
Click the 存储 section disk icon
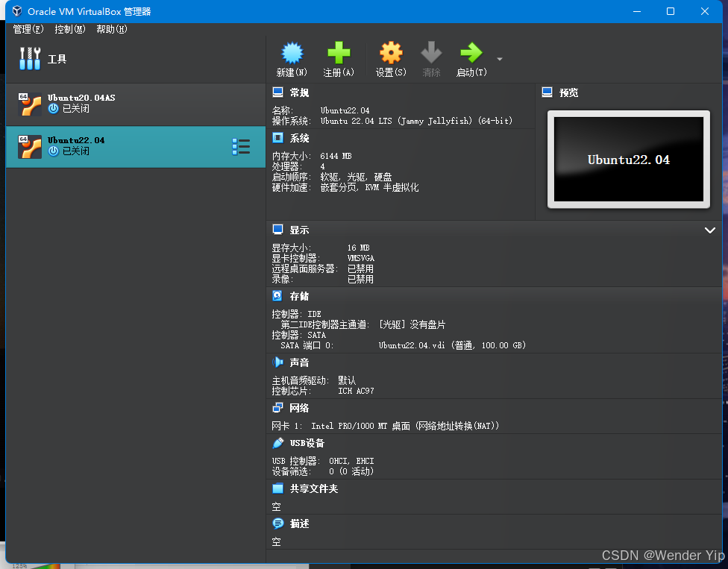277,296
